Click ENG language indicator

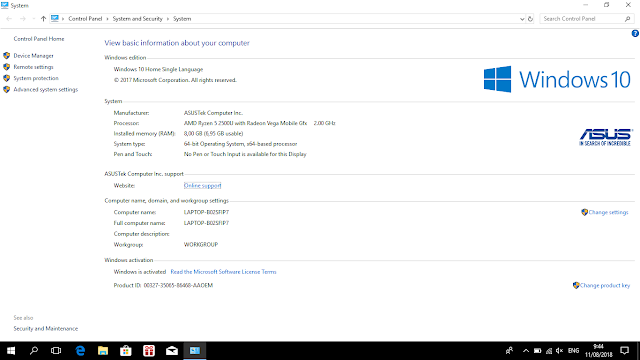573,351
